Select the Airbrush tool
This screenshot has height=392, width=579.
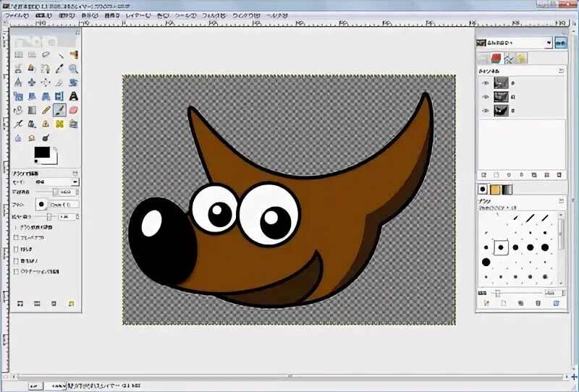19,124
